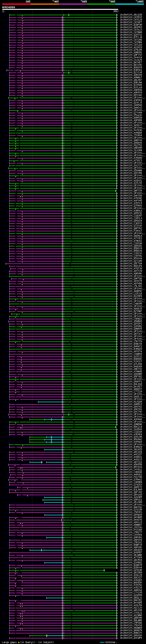Select the UniRef100_P51430 label
Image resolution: width=146 pixels, height=644 pixels.
point(131,115)
